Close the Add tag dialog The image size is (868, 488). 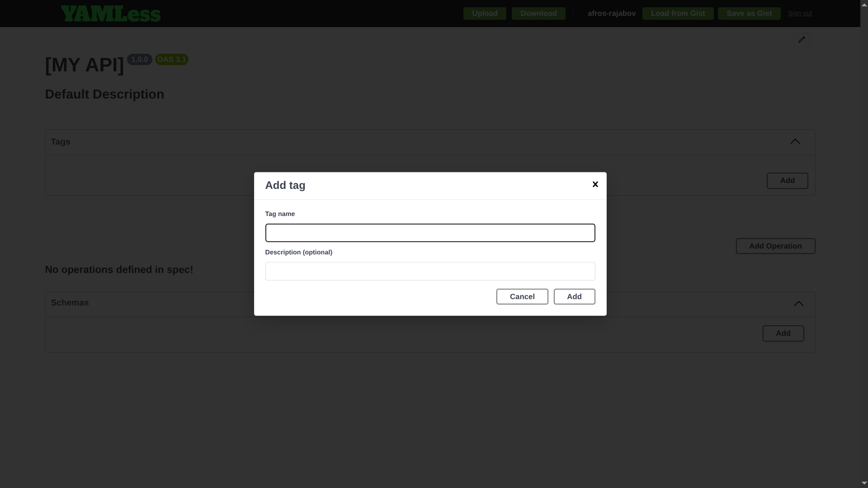pyautogui.click(x=595, y=184)
